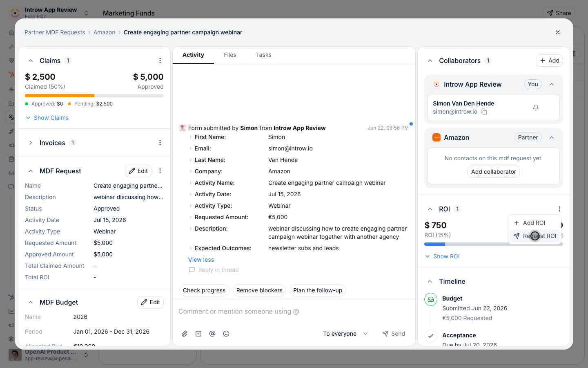The height and width of the screenshot is (368, 588).
Task: Go to Partner MDF Requests breadcrumb
Action: coord(55,32)
